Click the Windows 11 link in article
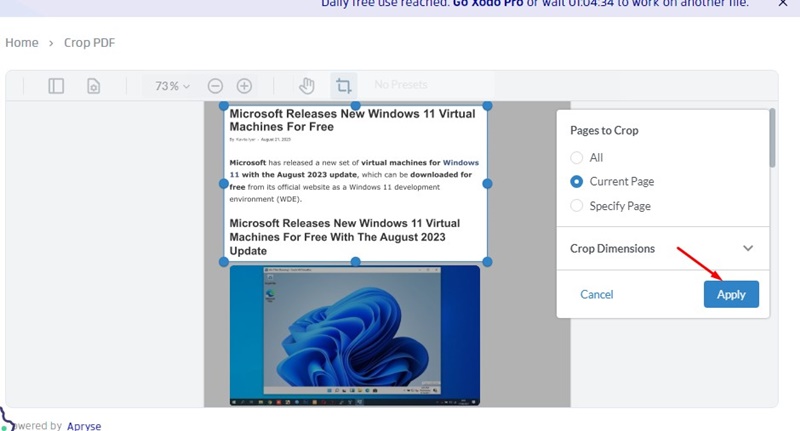Image resolution: width=800 pixels, height=431 pixels. (x=461, y=163)
